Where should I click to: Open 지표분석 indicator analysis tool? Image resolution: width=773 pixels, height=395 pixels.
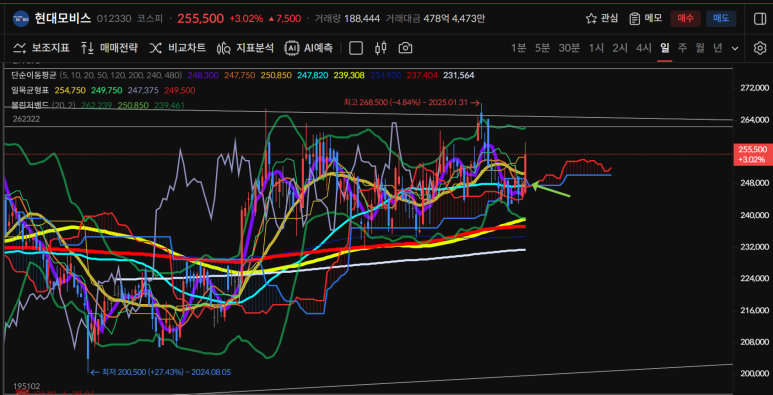tap(245, 48)
